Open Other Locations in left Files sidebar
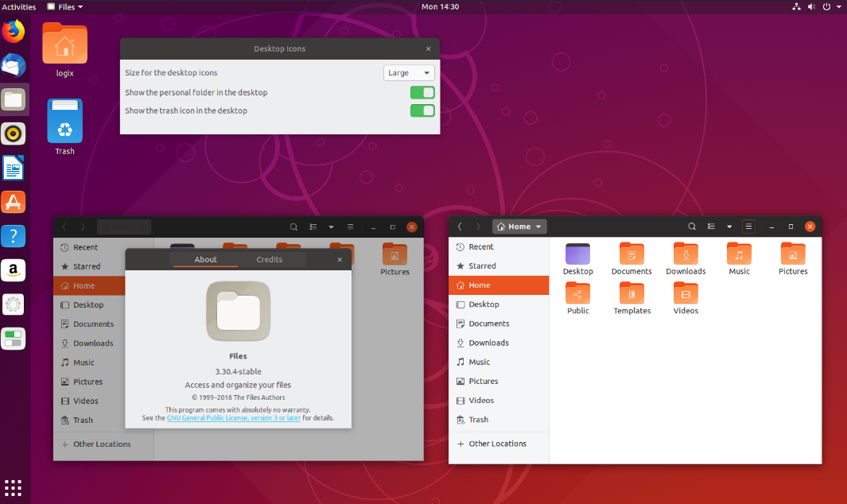Screen dimensions: 847x504 [x=103, y=444]
